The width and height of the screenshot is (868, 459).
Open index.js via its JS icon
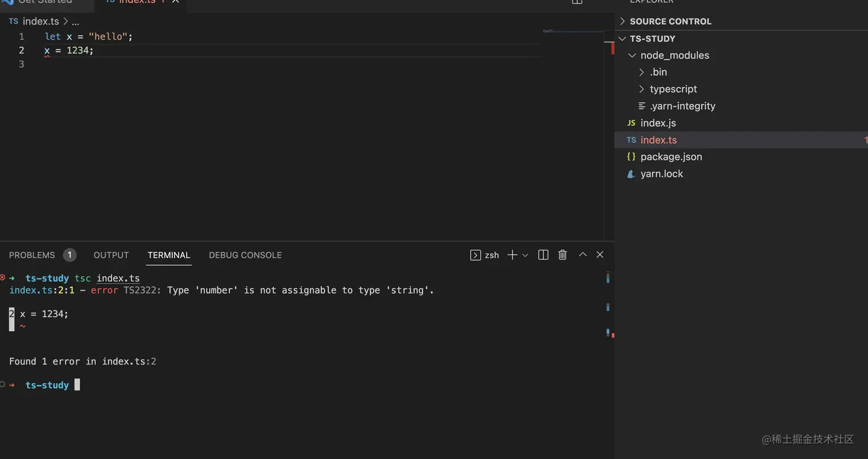pyautogui.click(x=631, y=123)
